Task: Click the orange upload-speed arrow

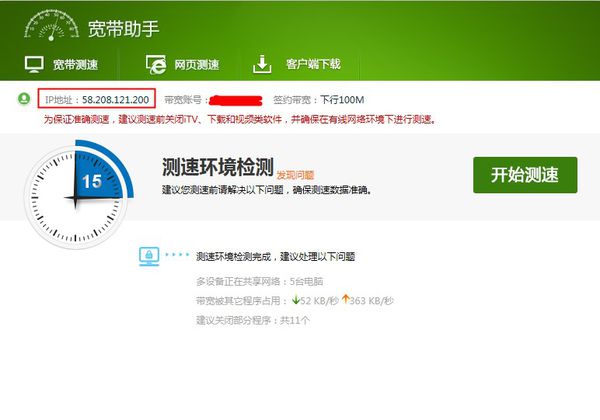Action: coord(346,299)
